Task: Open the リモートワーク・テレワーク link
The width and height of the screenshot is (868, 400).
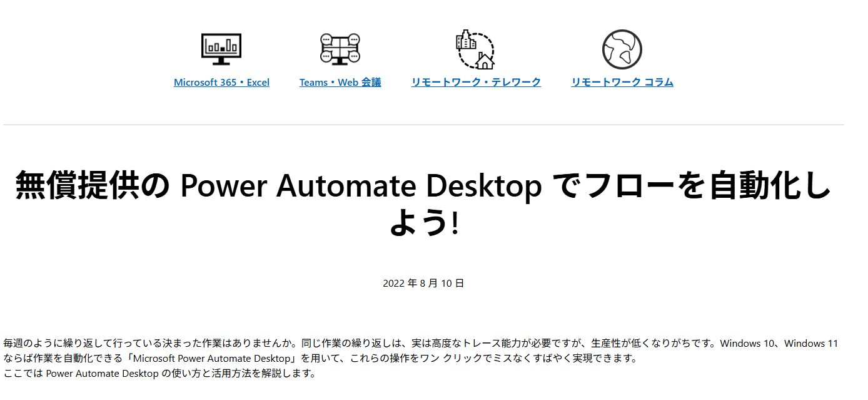Action: [x=476, y=82]
